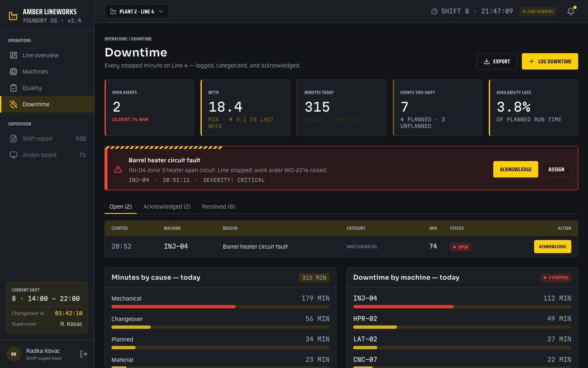This screenshot has width=588, height=368.
Task: Click the Material cause label
Action: click(x=122, y=360)
